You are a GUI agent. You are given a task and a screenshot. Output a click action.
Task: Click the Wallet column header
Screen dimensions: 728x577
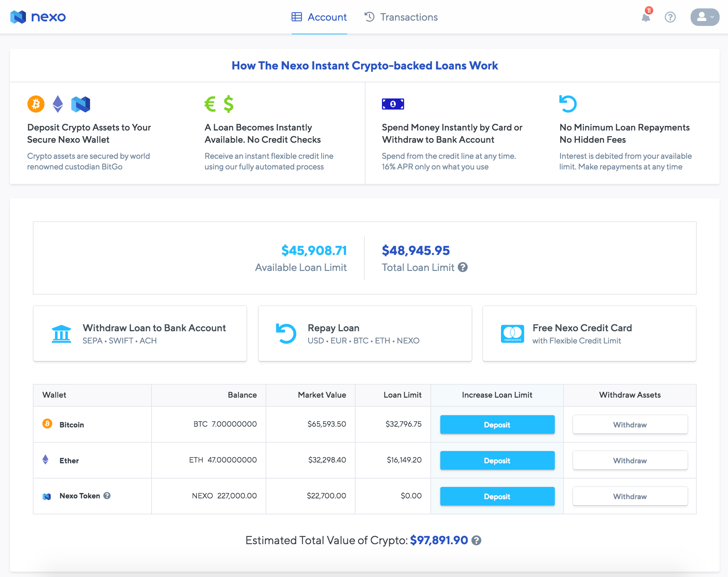54,395
